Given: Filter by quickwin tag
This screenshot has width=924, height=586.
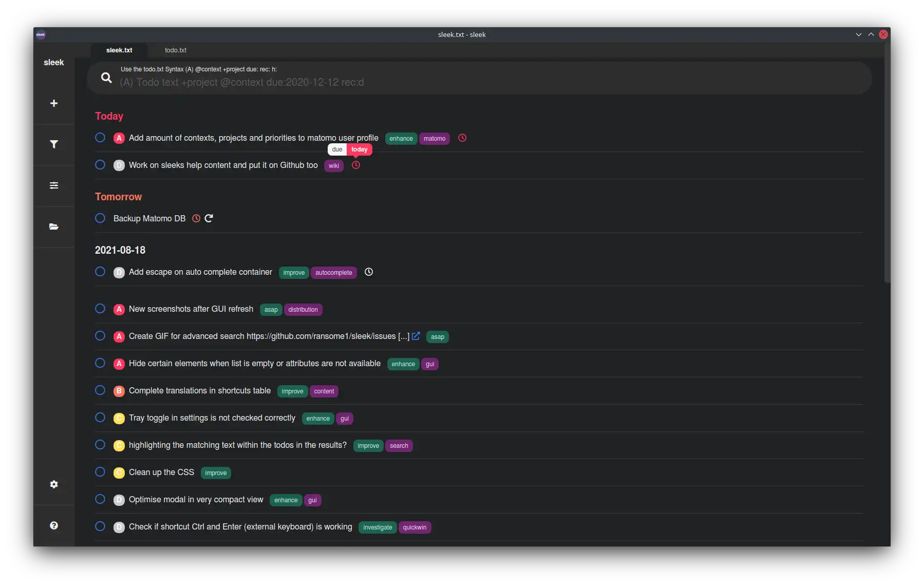Looking at the screenshot, I should (x=414, y=527).
